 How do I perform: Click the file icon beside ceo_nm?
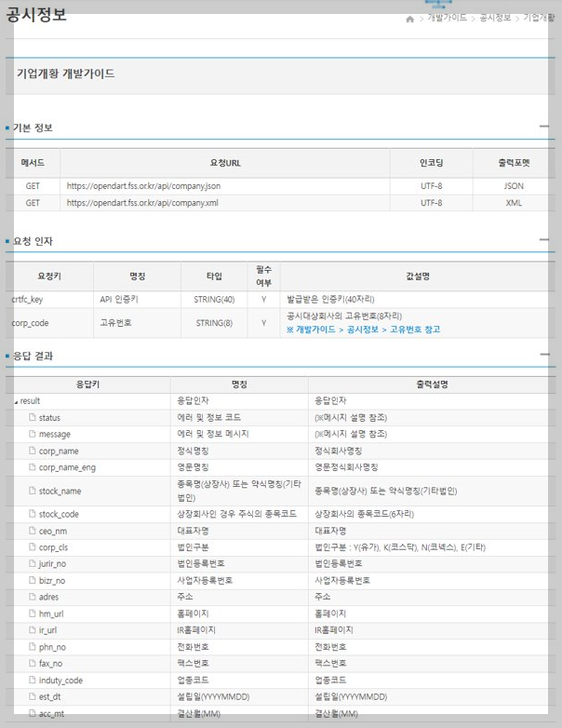(x=32, y=531)
